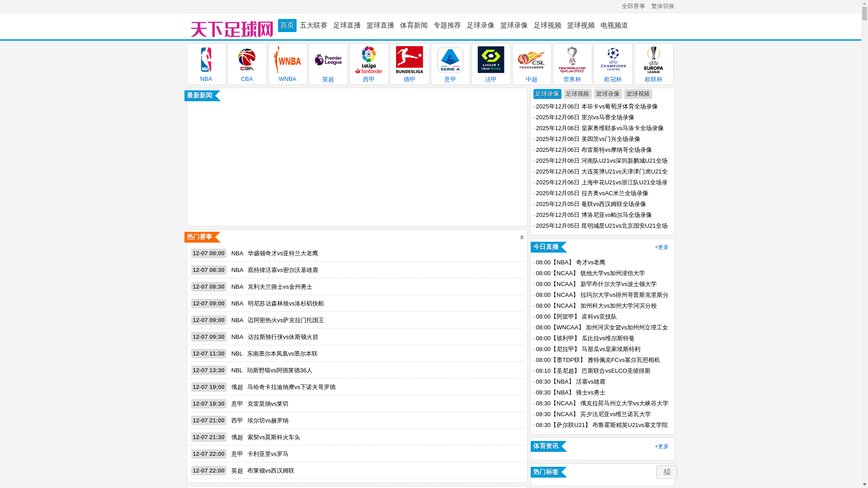Open 克雷莫纳vs莱切 match

[x=268, y=404]
